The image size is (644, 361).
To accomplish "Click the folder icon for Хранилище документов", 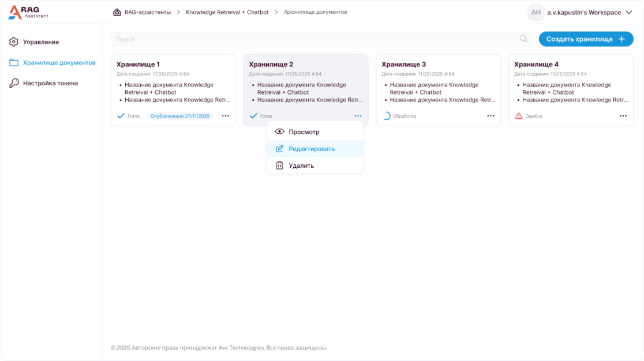I will pyautogui.click(x=14, y=63).
